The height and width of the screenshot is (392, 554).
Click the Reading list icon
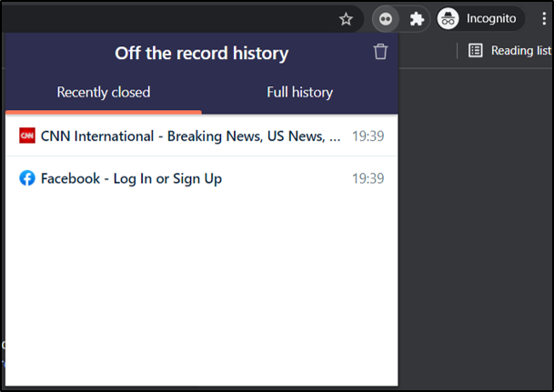coord(476,51)
